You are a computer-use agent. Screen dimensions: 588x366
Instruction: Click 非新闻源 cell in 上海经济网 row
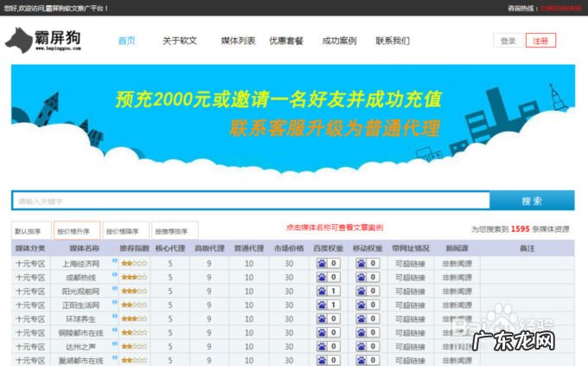click(x=457, y=264)
